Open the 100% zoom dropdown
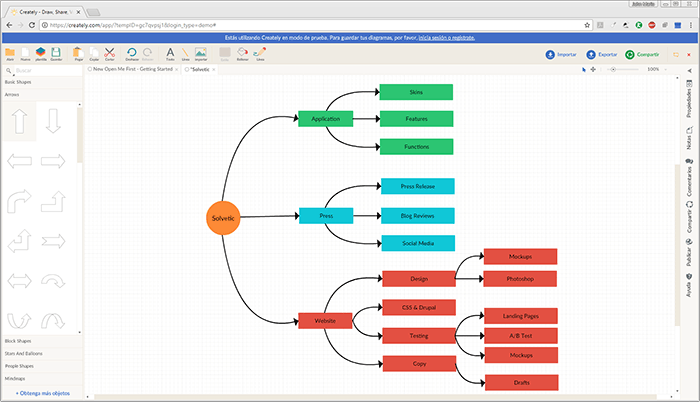Screen dimensions: 700x402 [x=657, y=69]
